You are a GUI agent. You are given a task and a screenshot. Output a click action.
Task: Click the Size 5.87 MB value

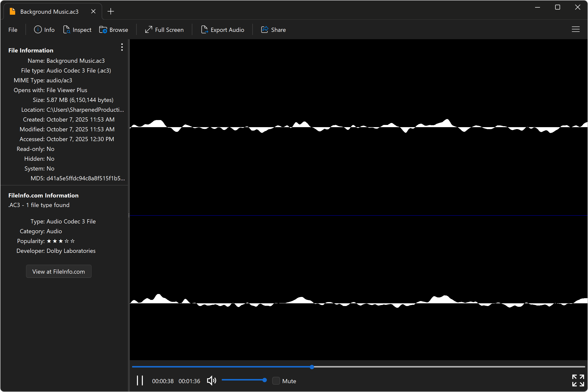(x=80, y=100)
